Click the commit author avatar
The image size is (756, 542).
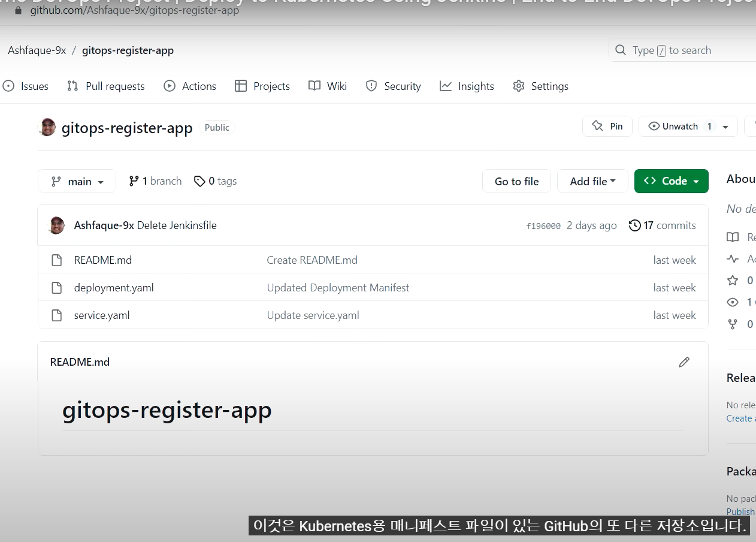[x=56, y=225]
